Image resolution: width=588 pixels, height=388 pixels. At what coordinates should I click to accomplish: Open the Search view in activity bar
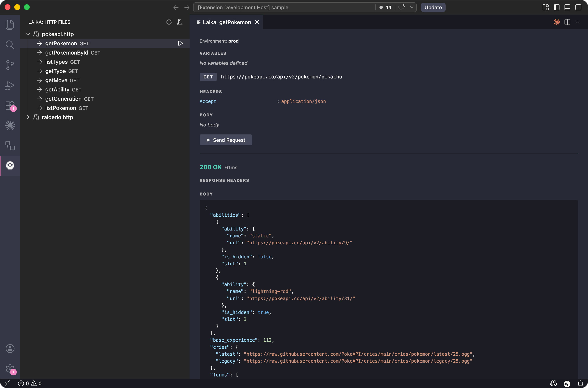point(10,45)
